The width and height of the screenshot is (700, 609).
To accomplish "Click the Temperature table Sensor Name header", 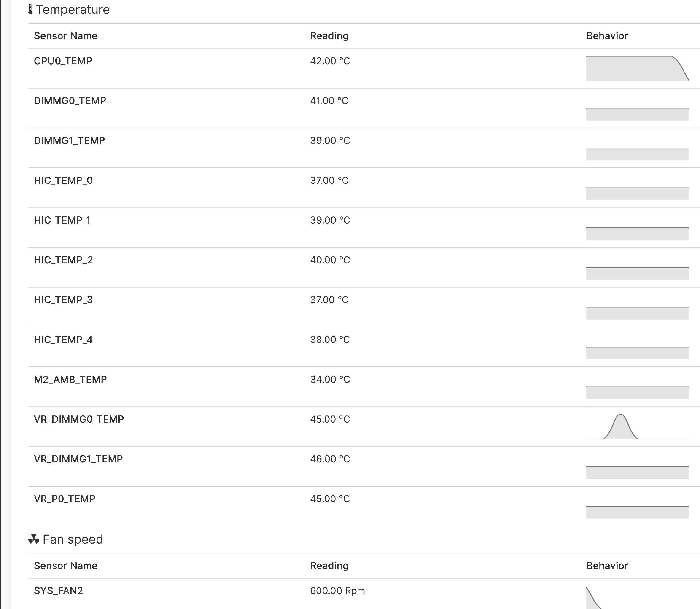I will (x=66, y=36).
